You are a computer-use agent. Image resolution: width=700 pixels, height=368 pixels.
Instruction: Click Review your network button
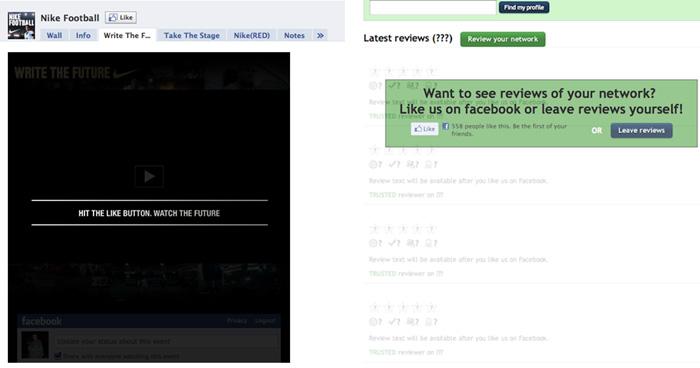tap(503, 39)
